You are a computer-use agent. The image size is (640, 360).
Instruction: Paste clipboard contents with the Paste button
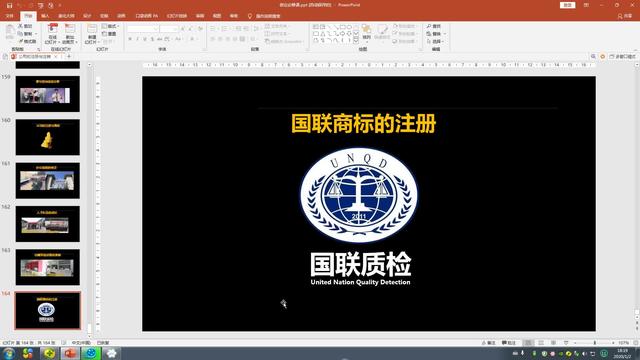pos(10,32)
